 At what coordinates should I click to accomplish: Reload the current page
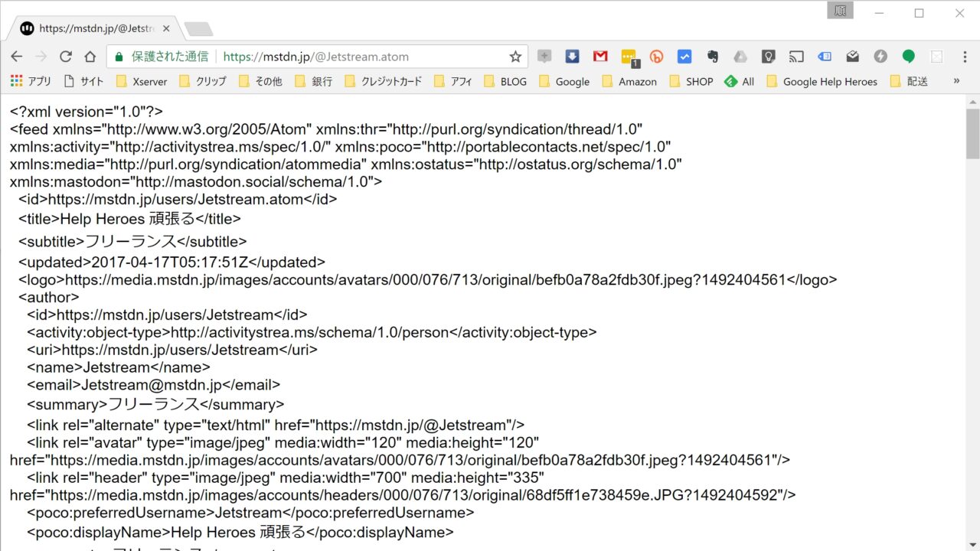66,57
